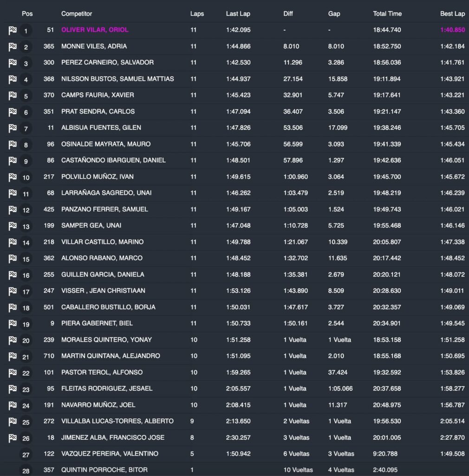Click the flag icon for JIMENEZ ALBA row
Screen dimensions: 469x476
(x=13, y=438)
